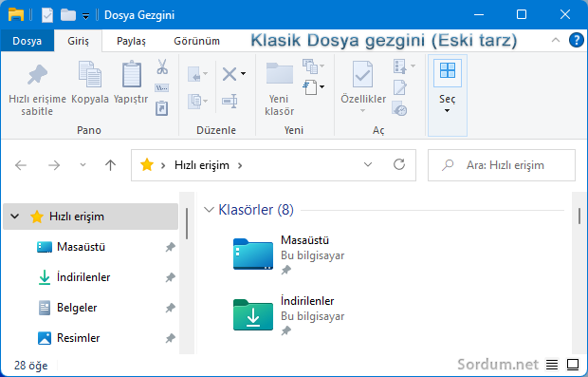The height and width of the screenshot is (377, 588).
Task: Select the Giriş ribbon tab
Action: click(78, 41)
